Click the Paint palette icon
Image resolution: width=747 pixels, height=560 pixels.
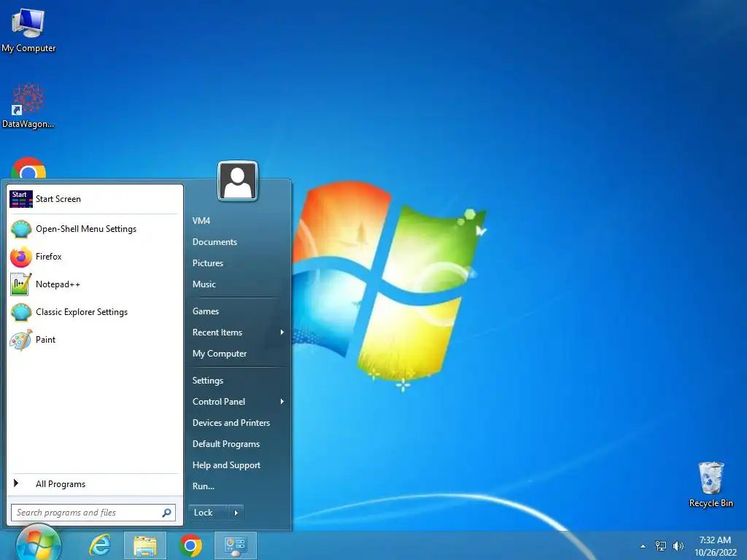coord(21,340)
